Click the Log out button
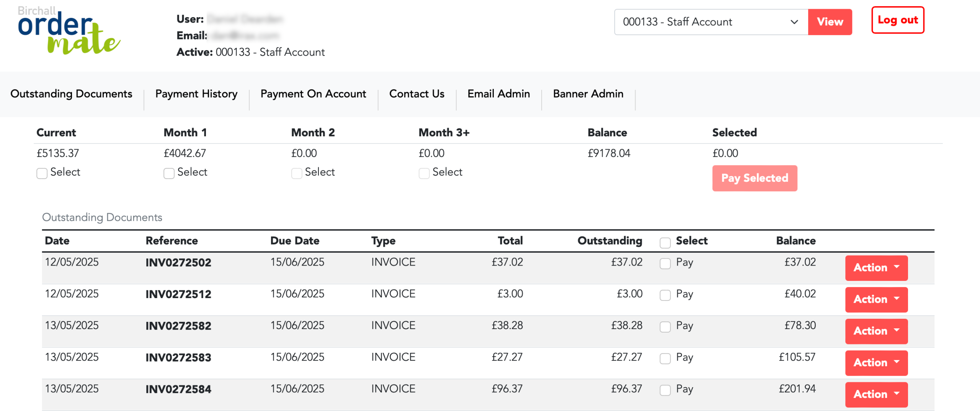This screenshot has width=980, height=411. click(897, 20)
